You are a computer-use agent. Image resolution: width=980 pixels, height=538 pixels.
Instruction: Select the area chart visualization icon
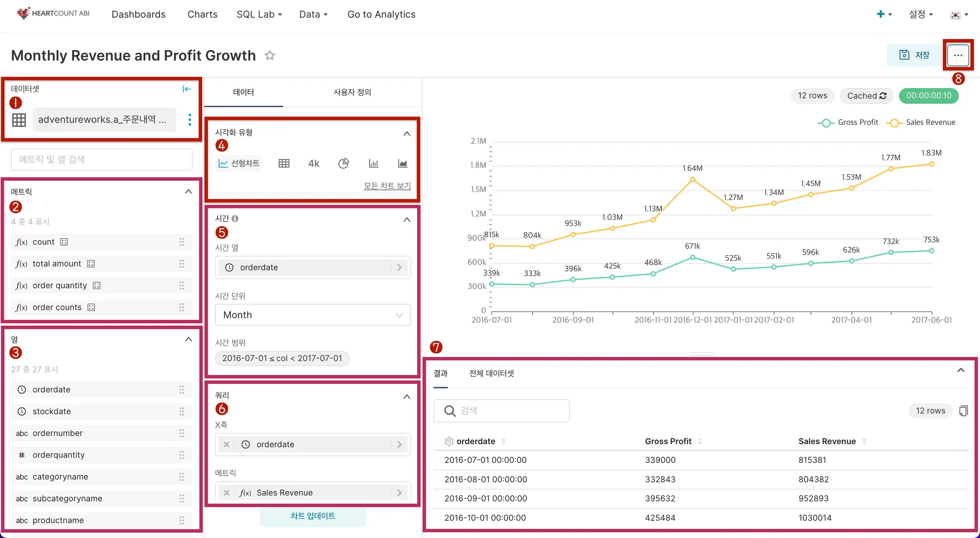(x=403, y=164)
